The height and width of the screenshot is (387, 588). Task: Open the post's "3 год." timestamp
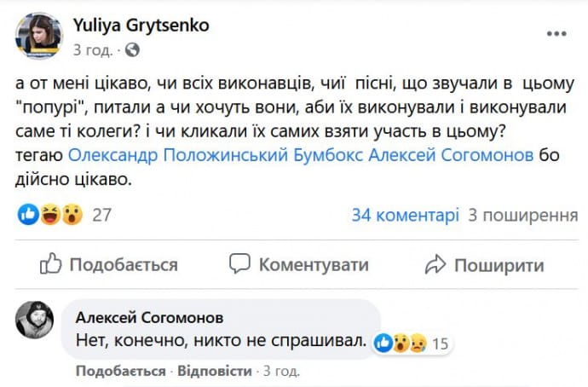pos(93,50)
